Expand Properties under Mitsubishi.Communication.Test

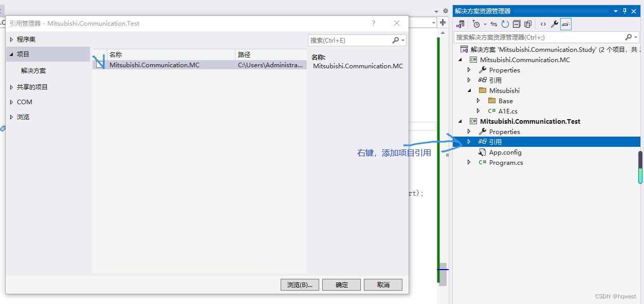click(469, 131)
